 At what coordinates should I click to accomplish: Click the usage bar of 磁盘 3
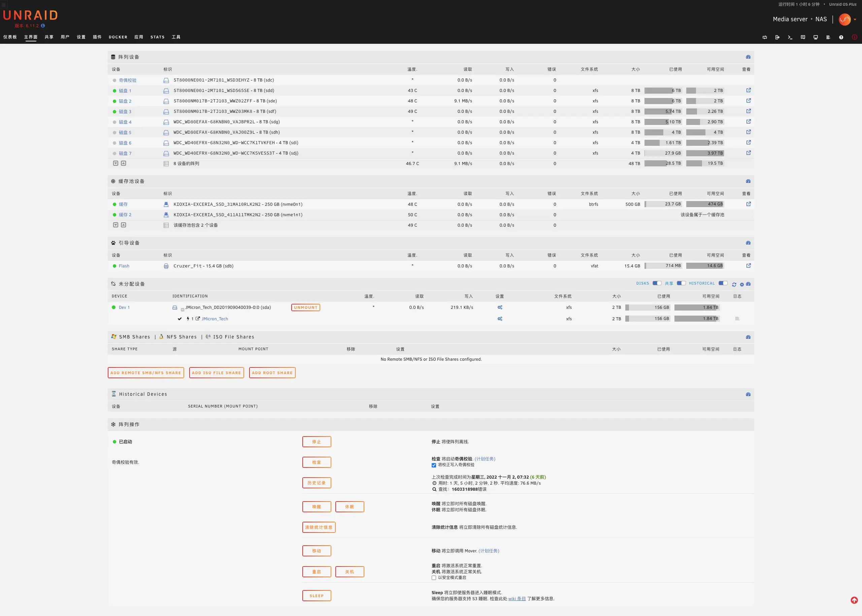663,111
